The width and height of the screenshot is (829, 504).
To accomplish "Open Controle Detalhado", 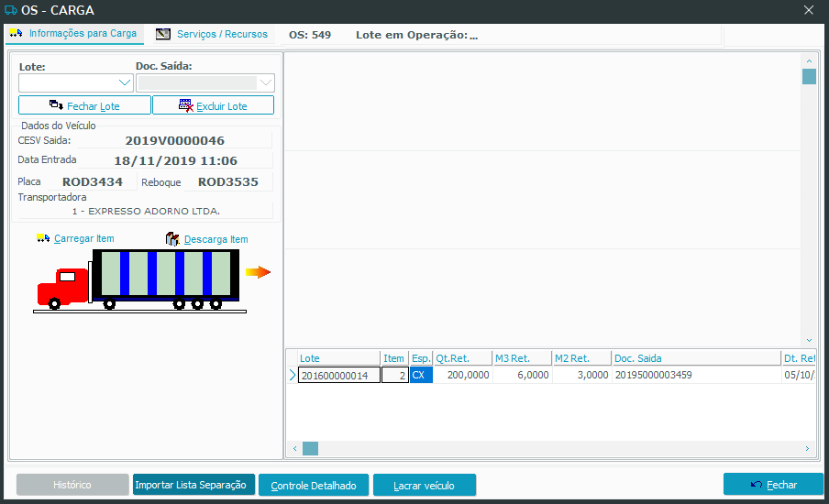I will point(314,485).
